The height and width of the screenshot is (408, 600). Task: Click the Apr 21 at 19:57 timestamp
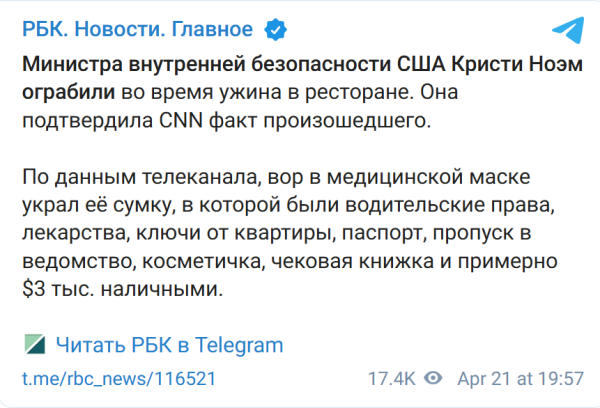pos(520,380)
